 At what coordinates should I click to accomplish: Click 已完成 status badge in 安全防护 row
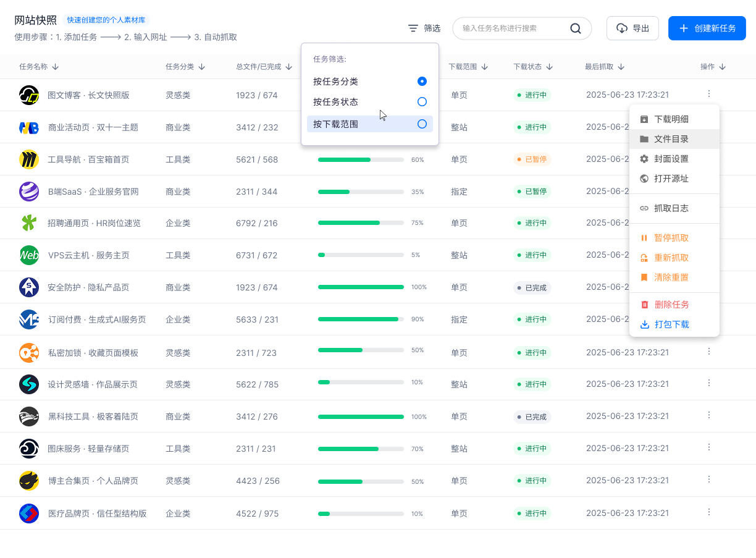[x=532, y=287]
